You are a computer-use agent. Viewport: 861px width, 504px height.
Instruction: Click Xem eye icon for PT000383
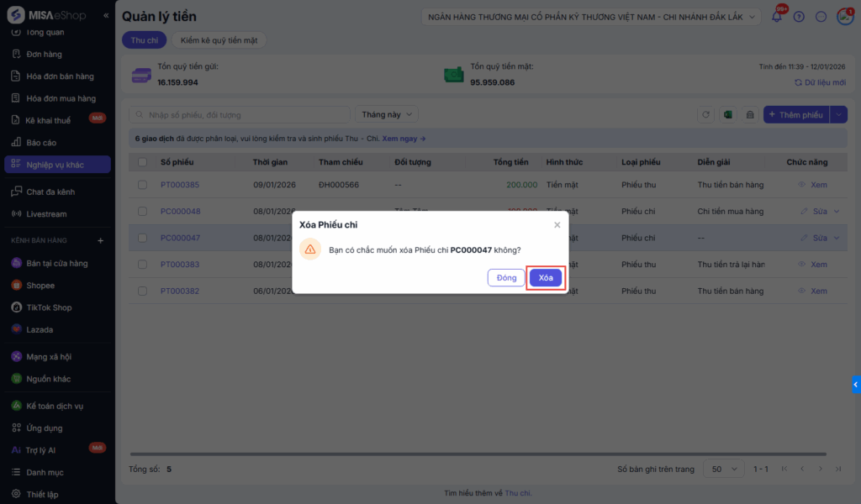801,265
